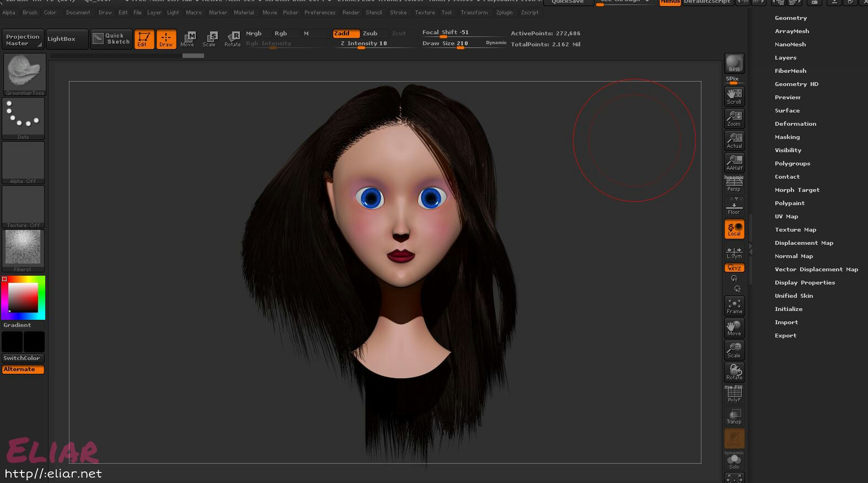Toggle L.Sym local symmetry

pyautogui.click(x=734, y=251)
